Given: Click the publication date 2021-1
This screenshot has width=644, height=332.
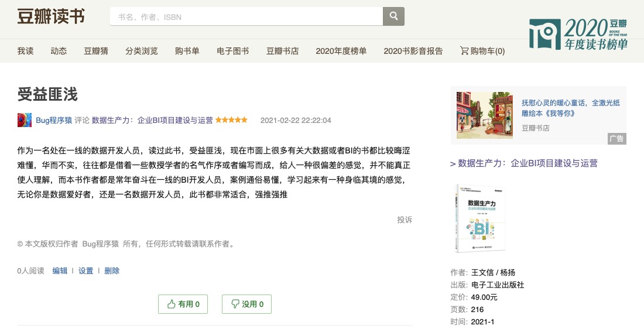Looking at the screenshot, I should pyautogui.click(x=482, y=321).
